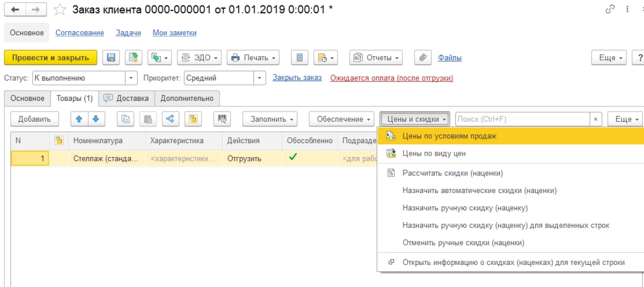Move row down with blue arrow
This screenshot has width=644, height=287.
click(x=96, y=119)
